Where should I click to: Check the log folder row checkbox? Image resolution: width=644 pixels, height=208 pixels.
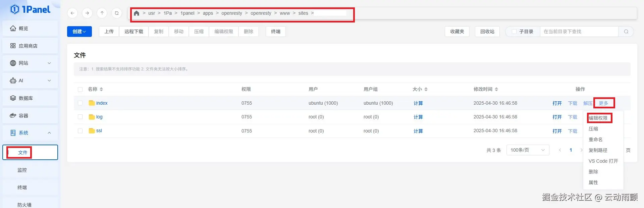80,117
